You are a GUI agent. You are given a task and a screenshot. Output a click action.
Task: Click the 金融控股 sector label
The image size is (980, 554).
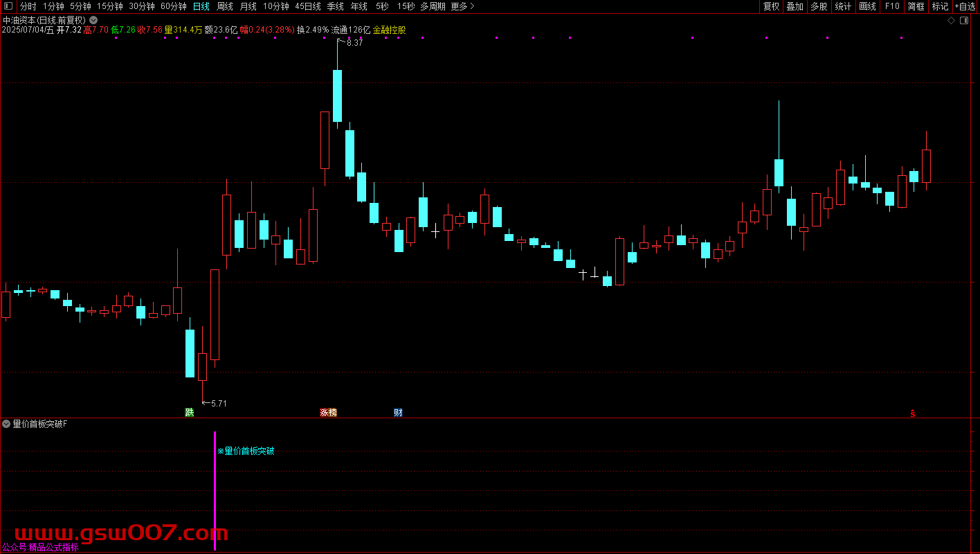point(389,30)
